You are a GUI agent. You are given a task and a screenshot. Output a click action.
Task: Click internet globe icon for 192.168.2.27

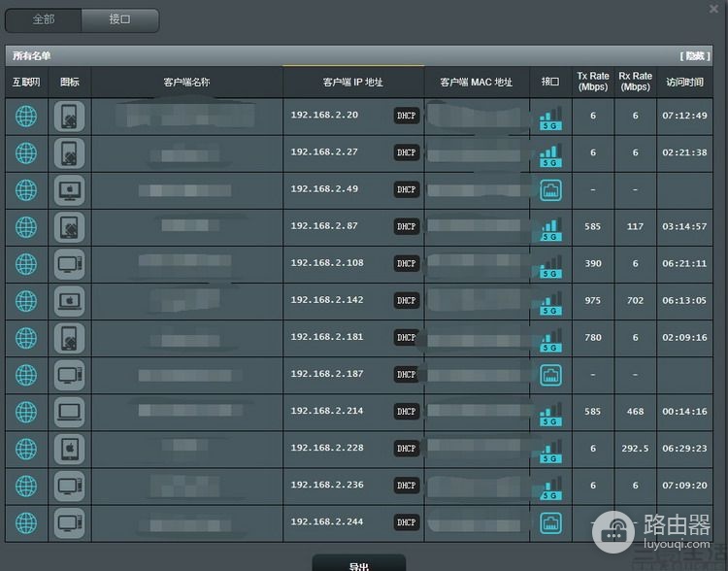26,152
